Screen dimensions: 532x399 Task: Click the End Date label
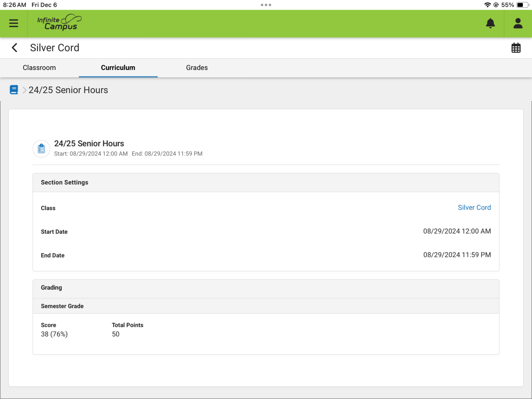point(53,256)
